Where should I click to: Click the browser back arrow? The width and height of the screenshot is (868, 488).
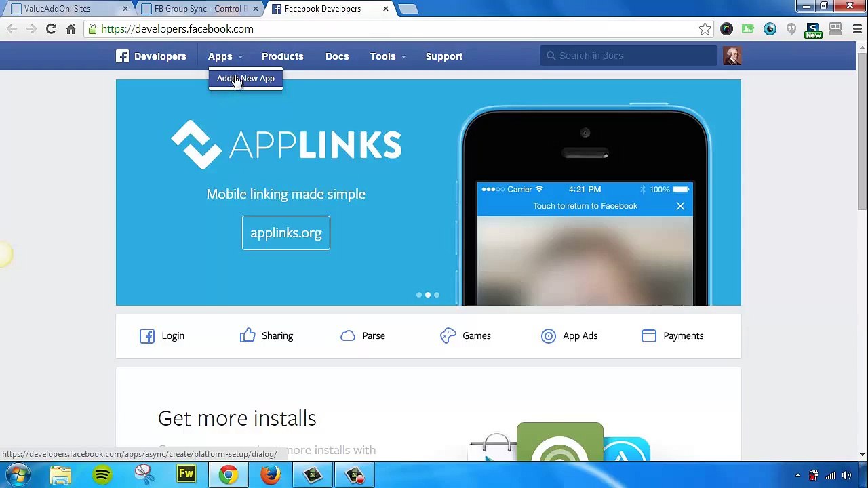click(12, 29)
